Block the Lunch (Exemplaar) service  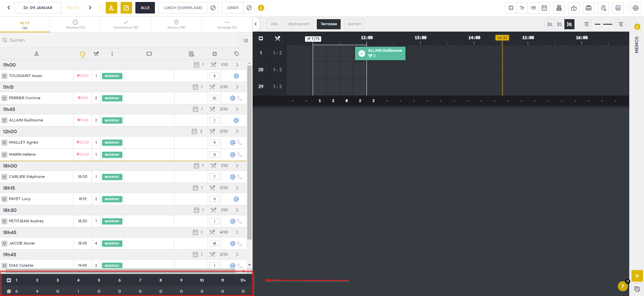[213, 8]
